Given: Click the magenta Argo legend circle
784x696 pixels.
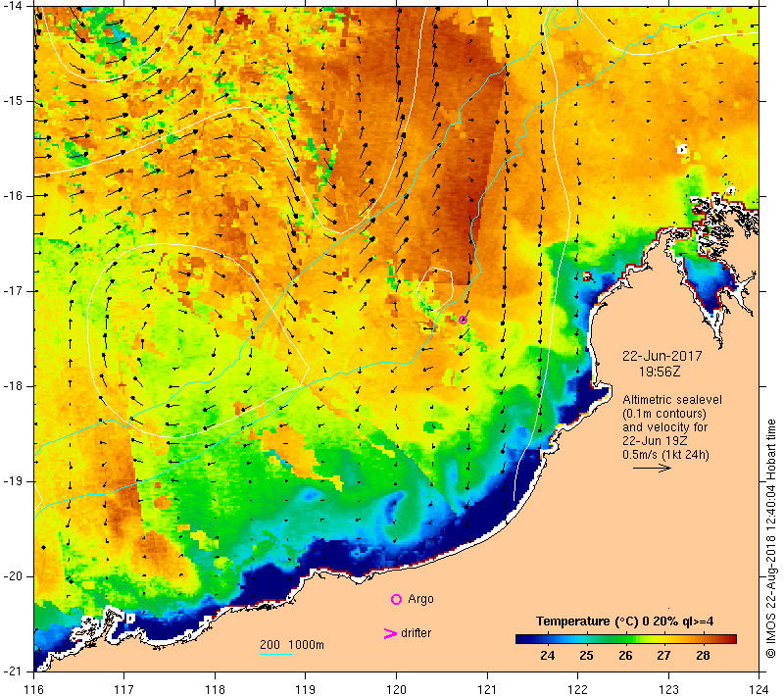Looking at the screenshot, I should (396, 599).
